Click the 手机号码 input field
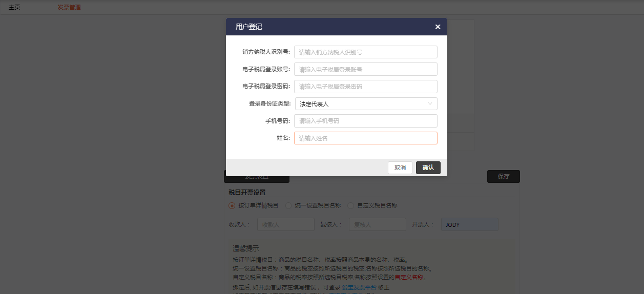This screenshot has width=644, height=294. (366, 121)
